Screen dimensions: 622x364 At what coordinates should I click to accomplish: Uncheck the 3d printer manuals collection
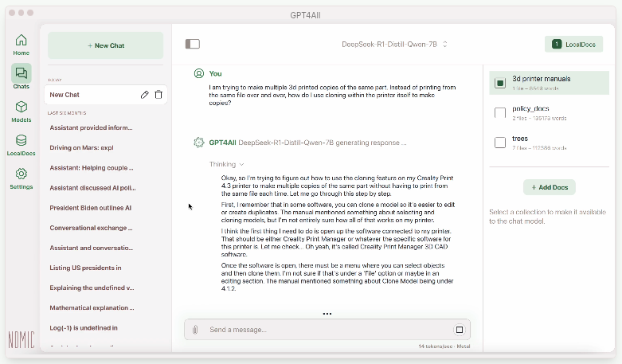(500, 83)
